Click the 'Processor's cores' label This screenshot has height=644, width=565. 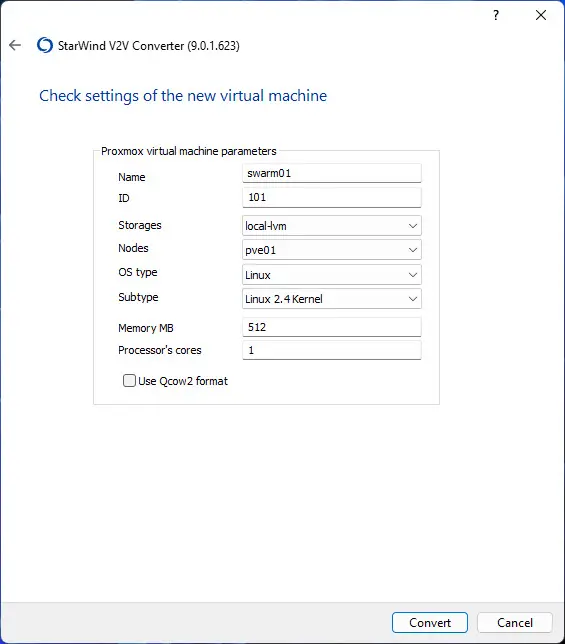160,350
